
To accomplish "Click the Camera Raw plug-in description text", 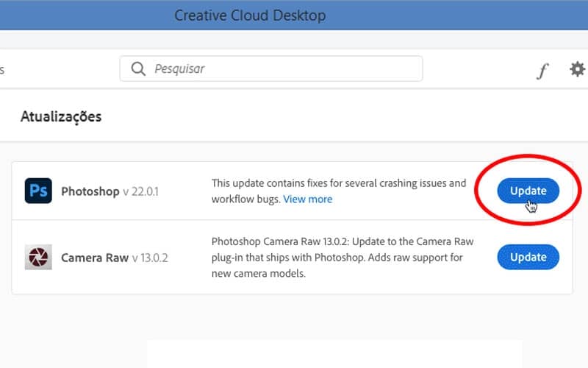I will [343, 257].
